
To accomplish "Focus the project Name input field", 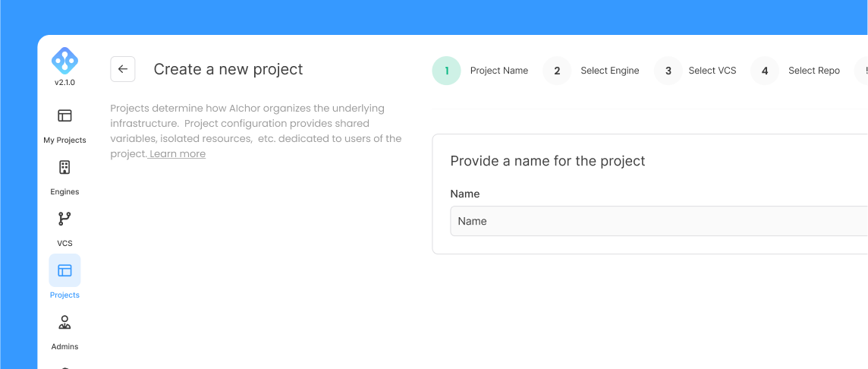I will click(x=659, y=221).
